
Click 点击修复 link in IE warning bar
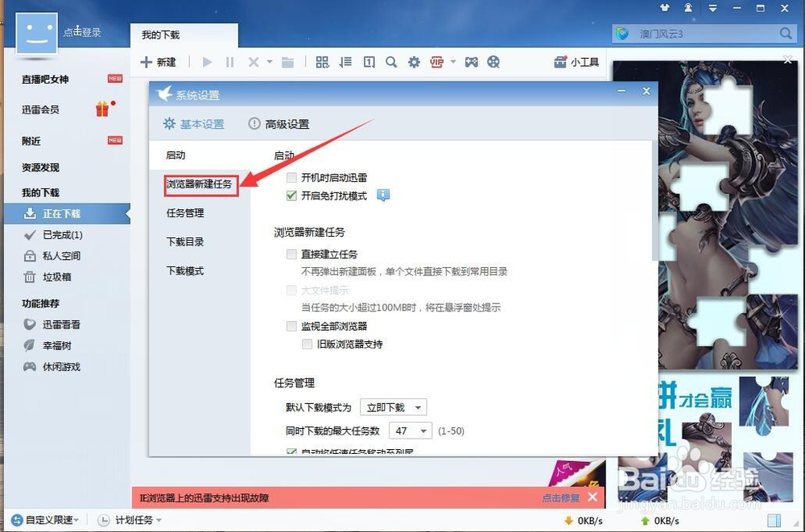coord(560,497)
